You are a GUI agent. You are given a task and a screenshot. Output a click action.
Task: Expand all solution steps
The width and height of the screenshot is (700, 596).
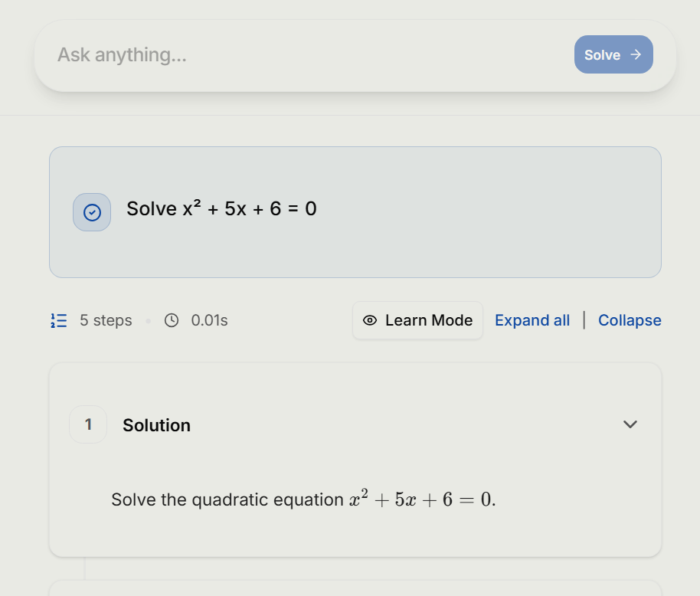(532, 319)
